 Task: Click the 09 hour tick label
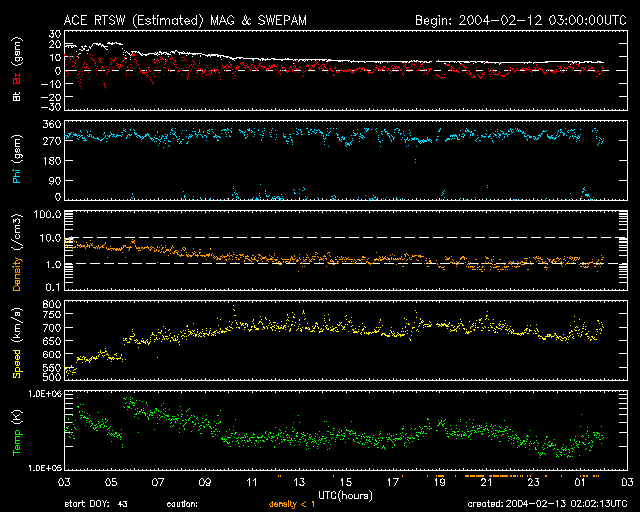click(204, 483)
